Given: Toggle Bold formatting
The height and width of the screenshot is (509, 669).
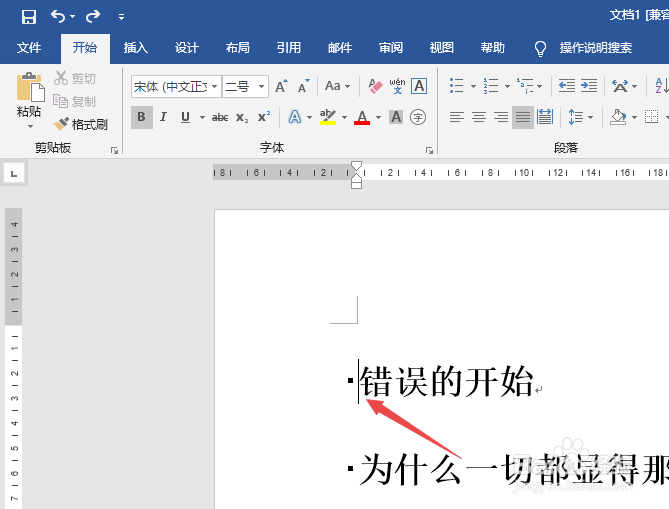Looking at the screenshot, I should (142, 117).
